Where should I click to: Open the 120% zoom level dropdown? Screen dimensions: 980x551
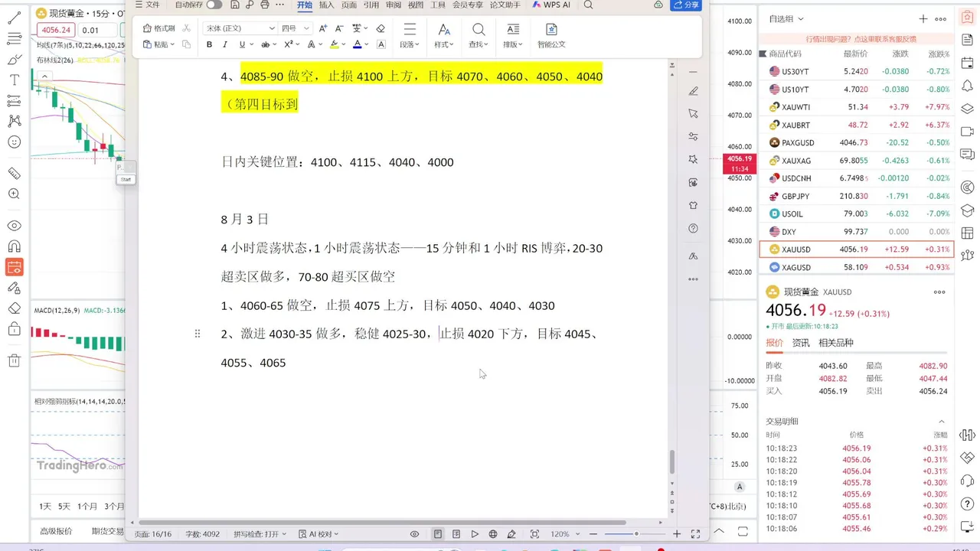pyautogui.click(x=566, y=534)
